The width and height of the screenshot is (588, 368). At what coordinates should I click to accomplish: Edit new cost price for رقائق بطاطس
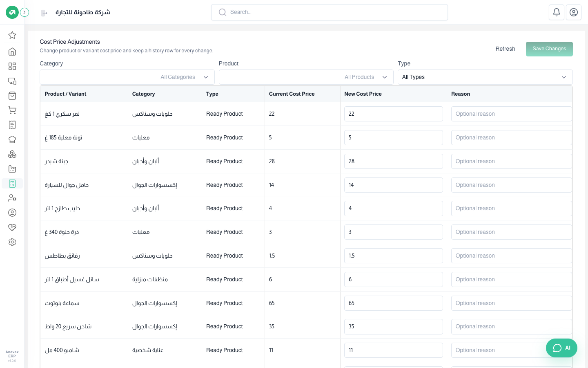coord(394,256)
